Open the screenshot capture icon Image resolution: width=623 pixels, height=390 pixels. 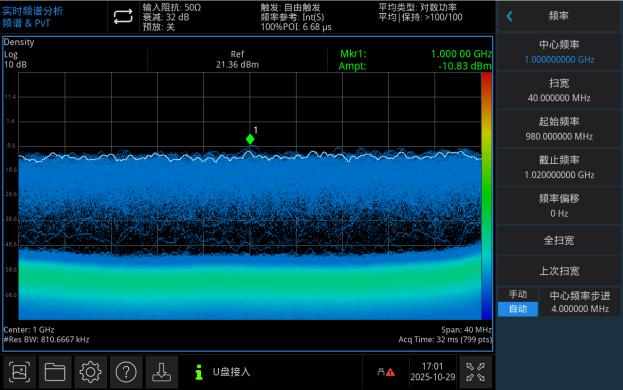[x=19, y=372]
